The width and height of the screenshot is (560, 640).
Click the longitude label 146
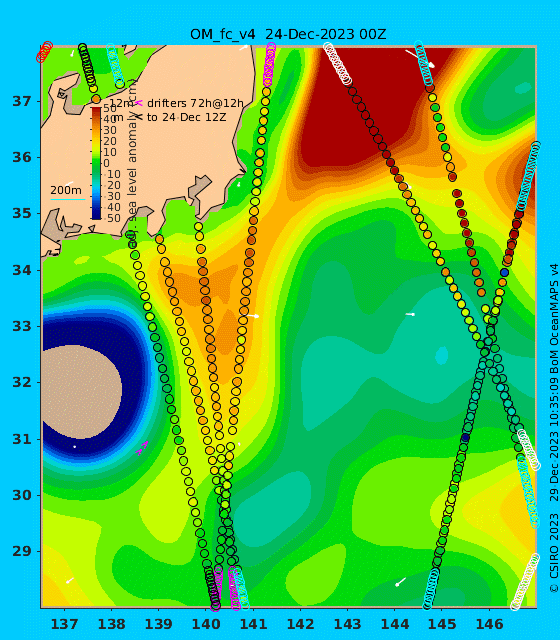click(x=489, y=624)
